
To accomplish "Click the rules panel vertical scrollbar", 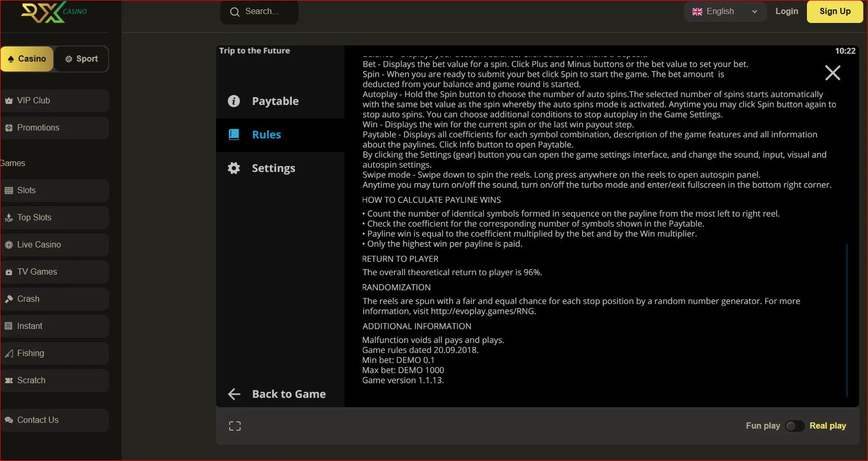I will point(847,320).
